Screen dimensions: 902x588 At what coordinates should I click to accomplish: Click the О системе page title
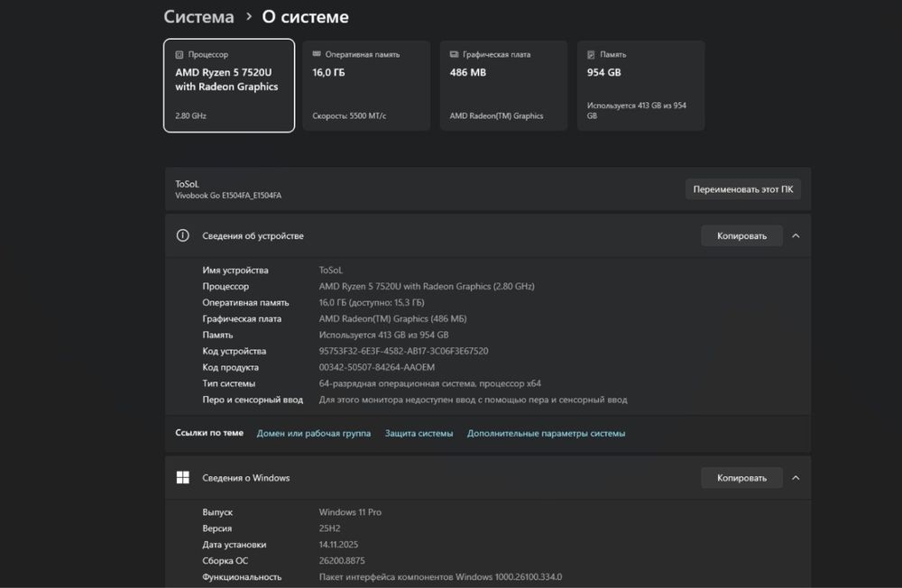[305, 17]
